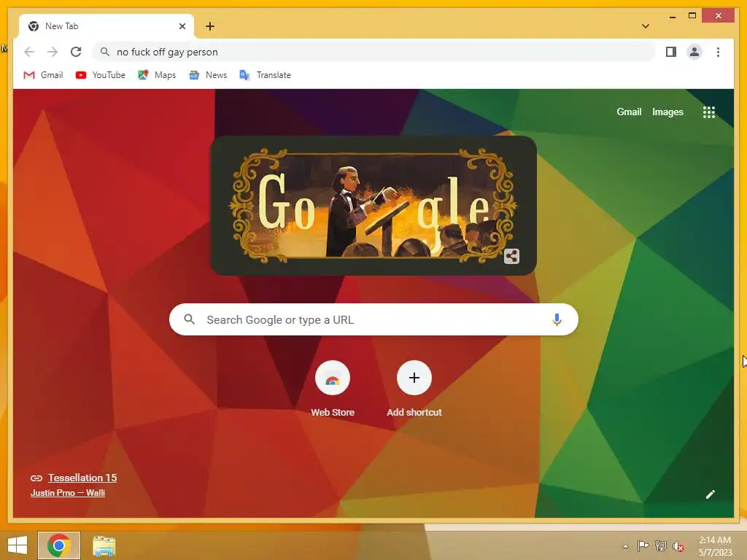Click the network tray icon
Viewport: 747px width, 560px height.
click(661, 545)
